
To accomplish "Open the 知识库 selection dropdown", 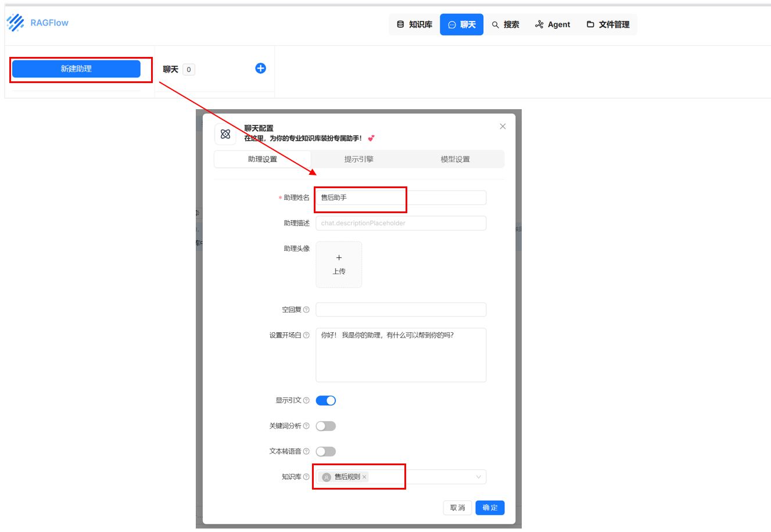I will click(x=478, y=477).
